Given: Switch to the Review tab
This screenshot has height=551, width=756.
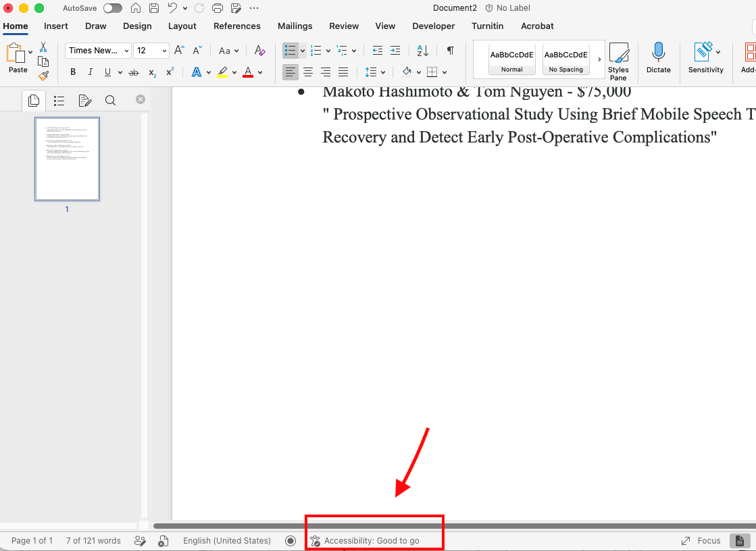Looking at the screenshot, I should point(344,26).
